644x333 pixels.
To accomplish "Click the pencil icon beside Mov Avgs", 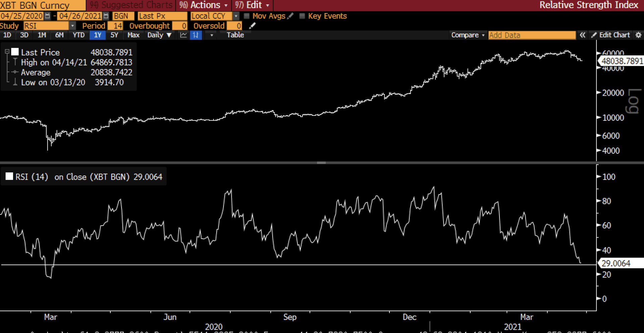I will tap(290, 16).
